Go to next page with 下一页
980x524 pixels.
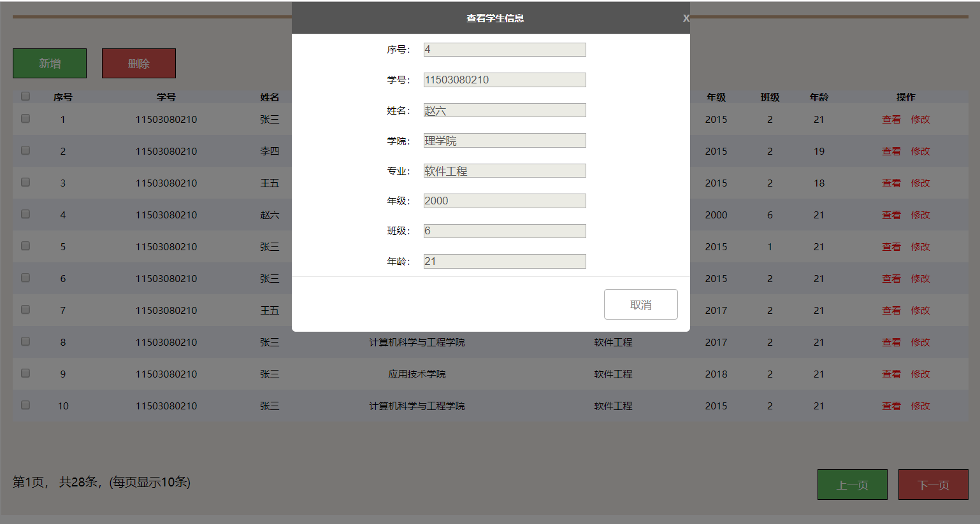[933, 485]
